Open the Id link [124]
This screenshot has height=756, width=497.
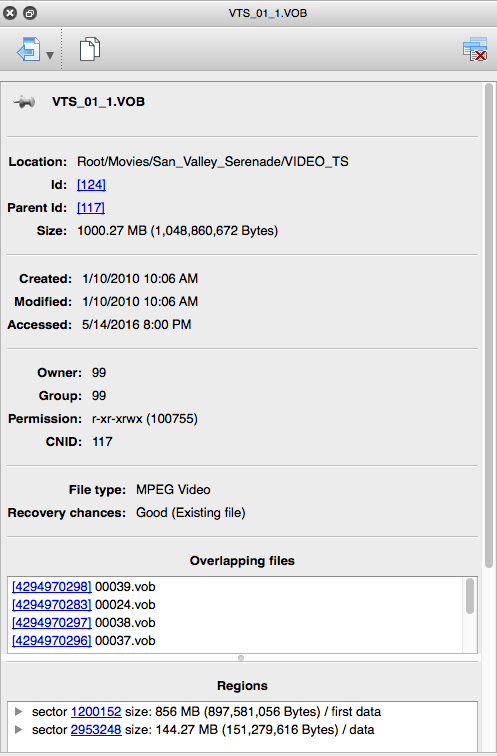(x=91, y=185)
